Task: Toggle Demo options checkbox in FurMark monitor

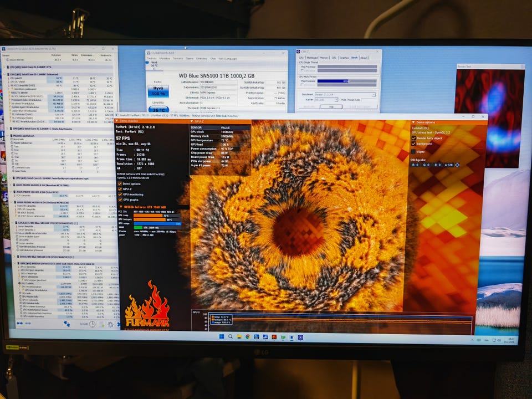Action: 120,183
